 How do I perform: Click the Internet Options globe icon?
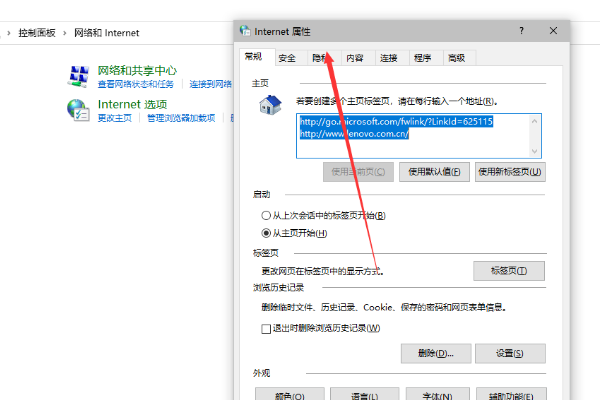(x=78, y=110)
